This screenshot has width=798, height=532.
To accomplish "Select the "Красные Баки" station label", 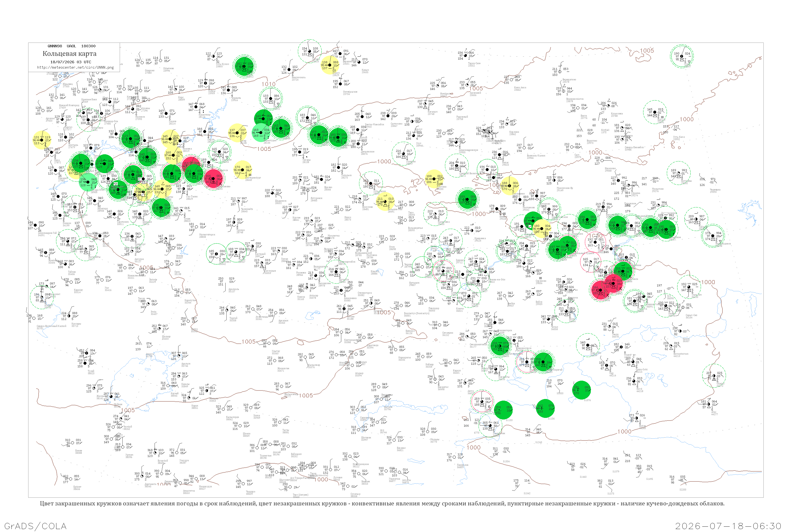I will click(89, 100).
